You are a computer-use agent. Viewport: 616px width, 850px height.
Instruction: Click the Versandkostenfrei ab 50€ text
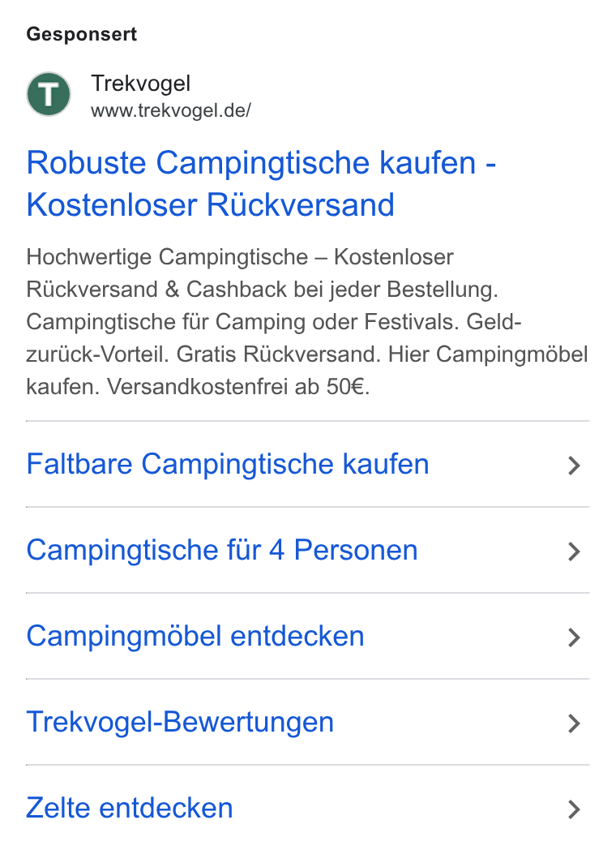[x=237, y=387]
